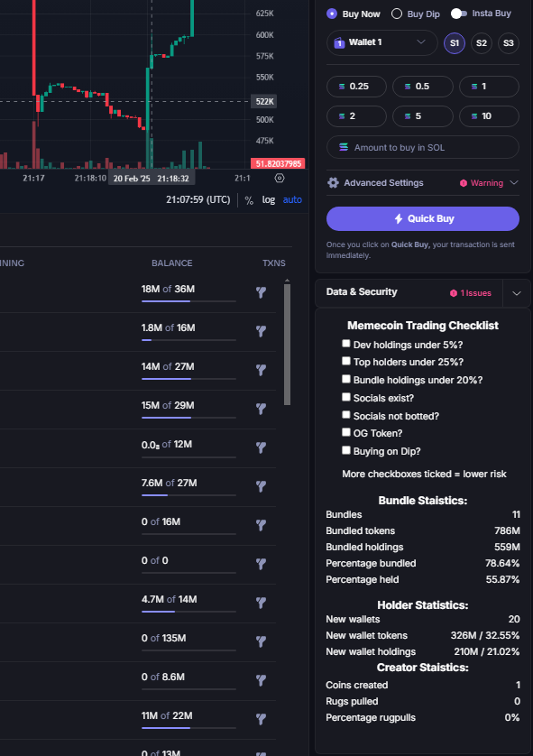Image resolution: width=533 pixels, height=756 pixels.
Task: Open the Wallet 1 dropdown
Action: (x=381, y=42)
